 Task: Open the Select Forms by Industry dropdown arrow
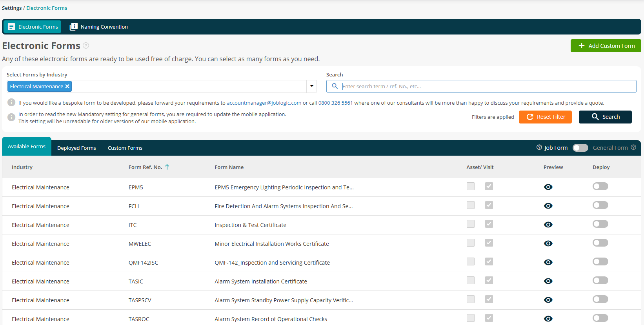pyautogui.click(x=312, y=86)
